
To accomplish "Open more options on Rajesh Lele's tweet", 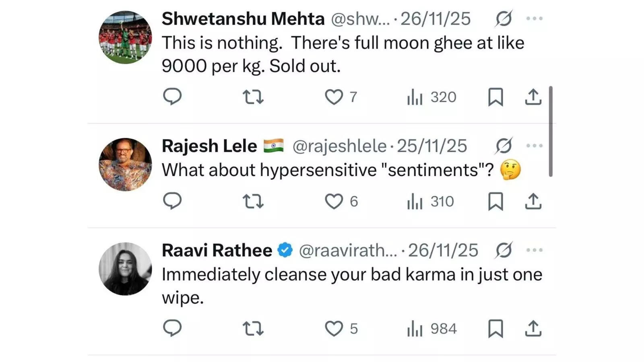I will pyautogui.click(x=534, y=146).
